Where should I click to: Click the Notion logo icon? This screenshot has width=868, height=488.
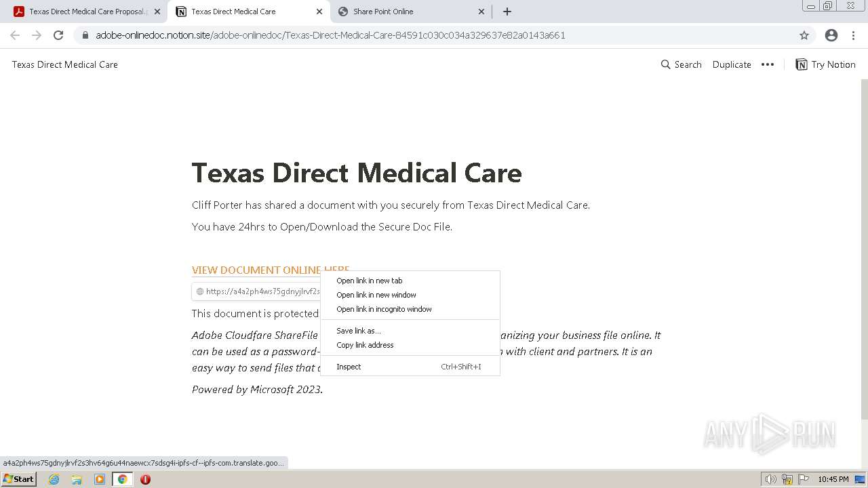coord(802,64)
